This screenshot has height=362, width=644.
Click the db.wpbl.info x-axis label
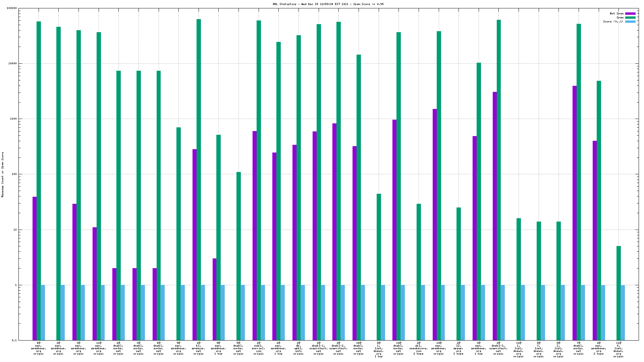(299, 348)
